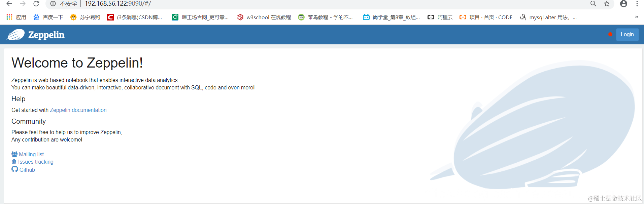Open the mysql alter 用法 bookmark

(x=548, y=17)
